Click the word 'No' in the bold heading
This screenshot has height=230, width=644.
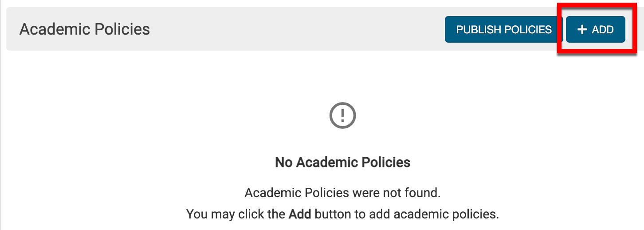284,162
